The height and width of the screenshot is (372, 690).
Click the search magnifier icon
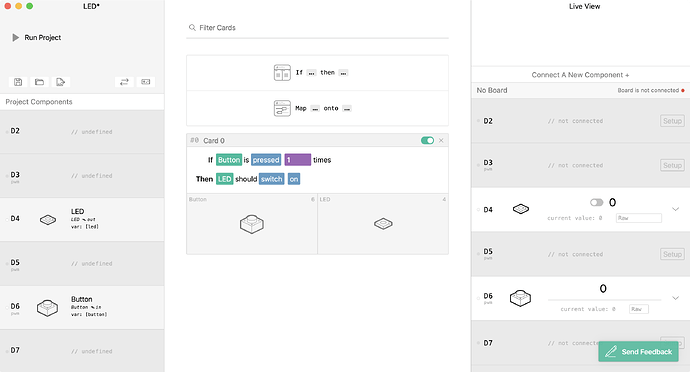point(192,27)
